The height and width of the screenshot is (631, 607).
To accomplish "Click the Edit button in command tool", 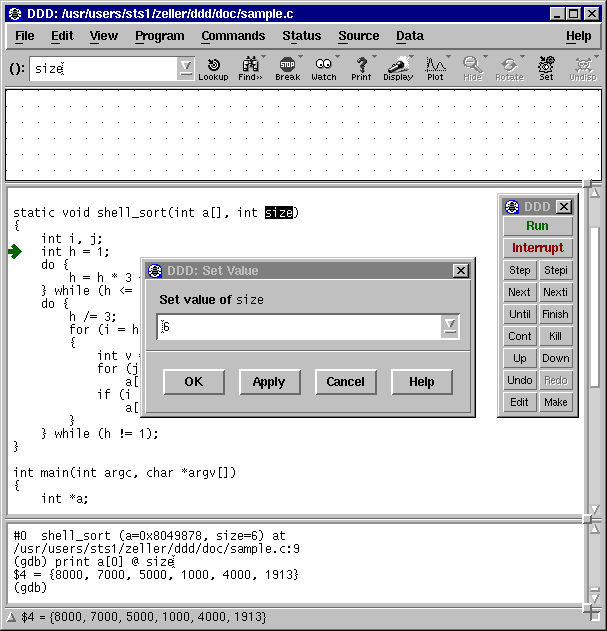I will tap(520, 402).
